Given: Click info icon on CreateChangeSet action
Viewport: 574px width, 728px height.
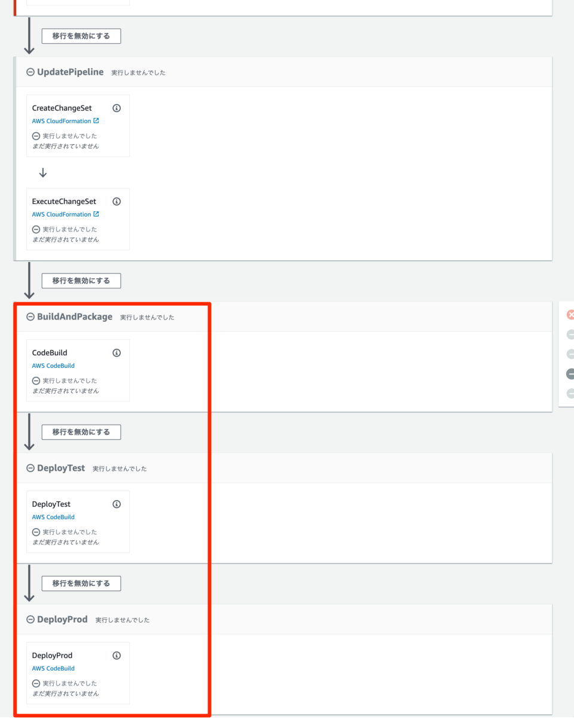Looking at the screenshot, I should pyautogui.click(x=117, y=108).
